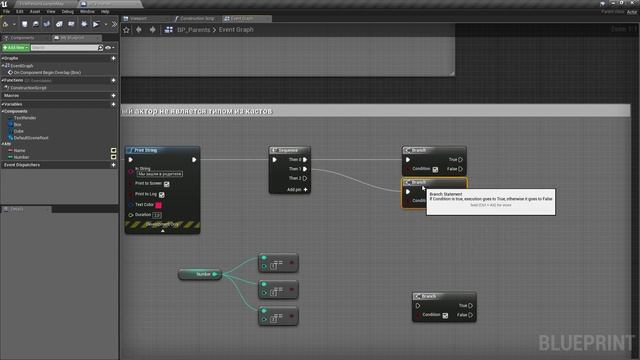This screenshot has height=360, width=640.
Task: Toggle the view options eye icon
Action: 108,48
